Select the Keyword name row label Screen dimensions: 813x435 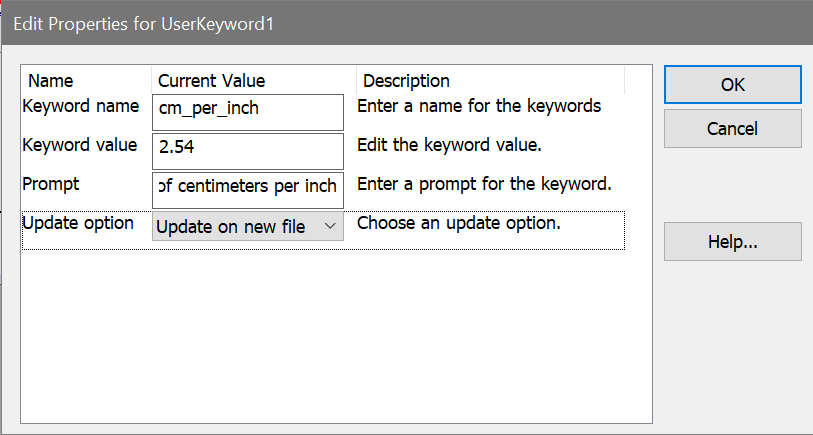click(x=80, y=106)
